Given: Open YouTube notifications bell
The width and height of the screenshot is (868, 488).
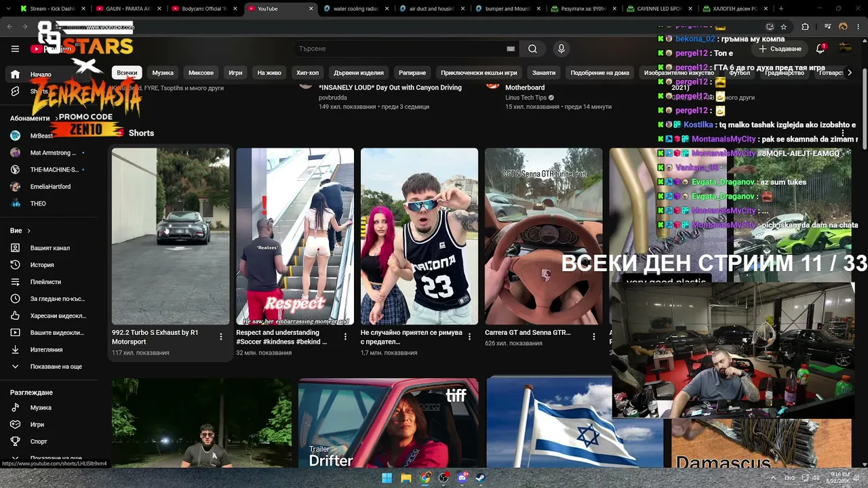Looking at the screenshot, I should tap(821, 49).
